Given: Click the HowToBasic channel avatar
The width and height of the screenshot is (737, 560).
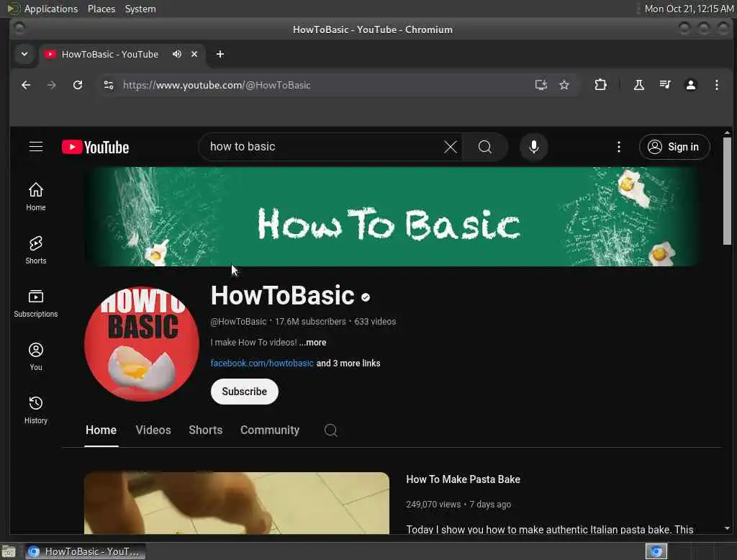Looking at the screenshot, I should [x=142, y=344].
